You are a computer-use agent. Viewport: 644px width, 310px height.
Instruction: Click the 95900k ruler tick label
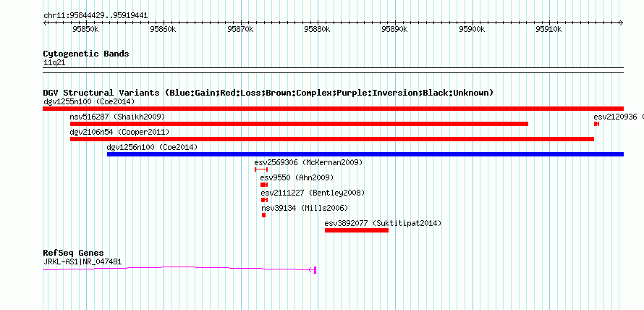click(472, 29)
